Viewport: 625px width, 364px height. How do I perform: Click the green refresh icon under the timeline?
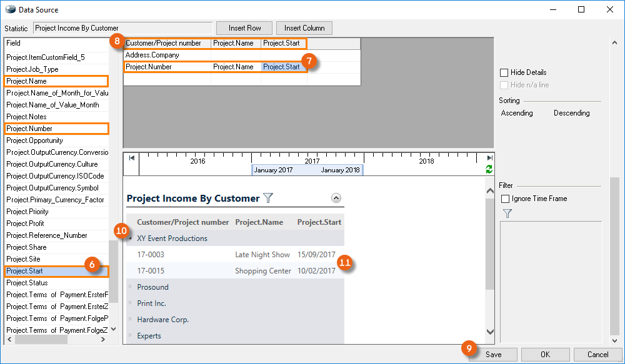pos(489,169)
